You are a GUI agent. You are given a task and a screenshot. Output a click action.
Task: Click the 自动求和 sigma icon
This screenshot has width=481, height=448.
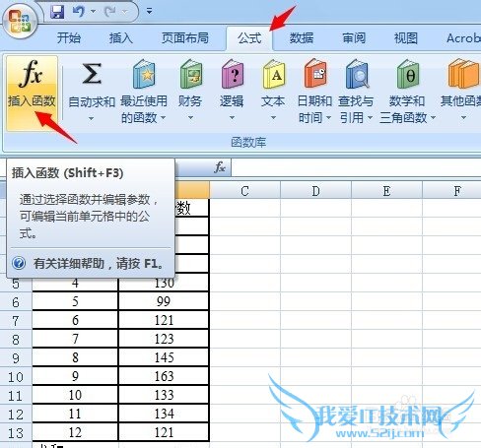click(92, 74)
